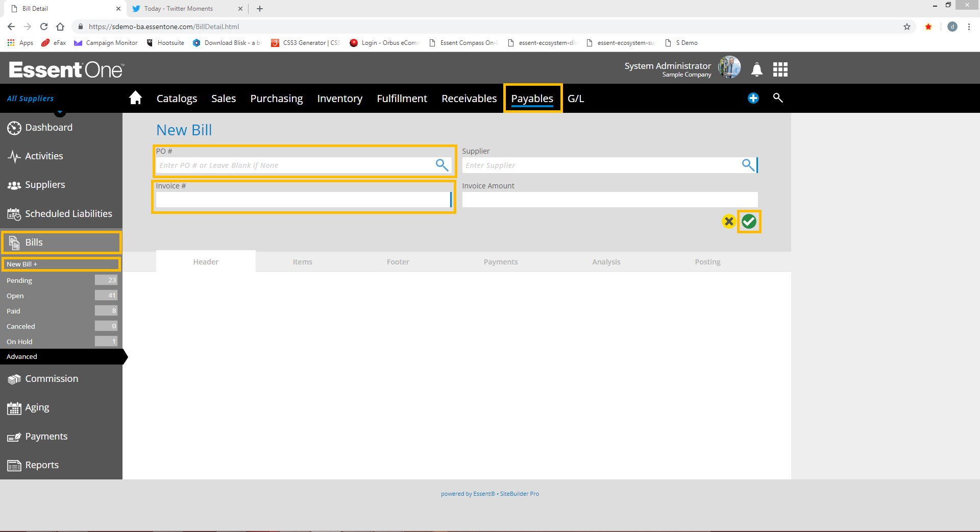Click browser home button
The width and height of the screenshot is (980, 532).
tap(60, 27)
